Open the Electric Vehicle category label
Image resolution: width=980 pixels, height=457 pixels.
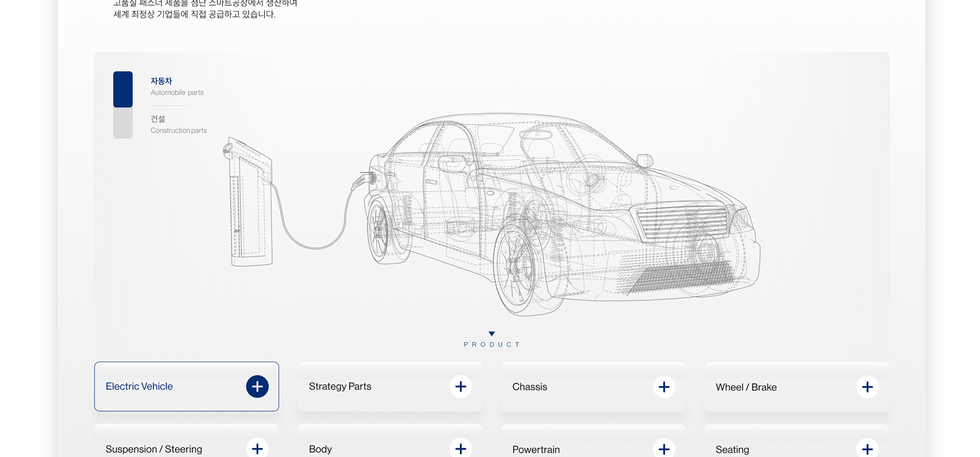139,387
